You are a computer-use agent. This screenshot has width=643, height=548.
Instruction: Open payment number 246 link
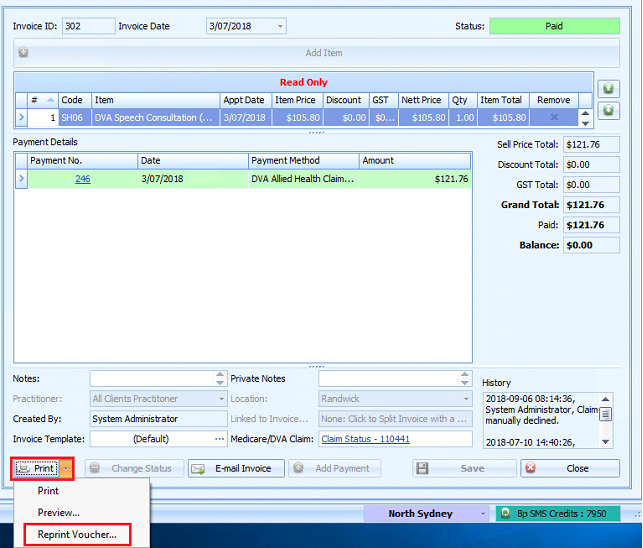pos(83,179)
